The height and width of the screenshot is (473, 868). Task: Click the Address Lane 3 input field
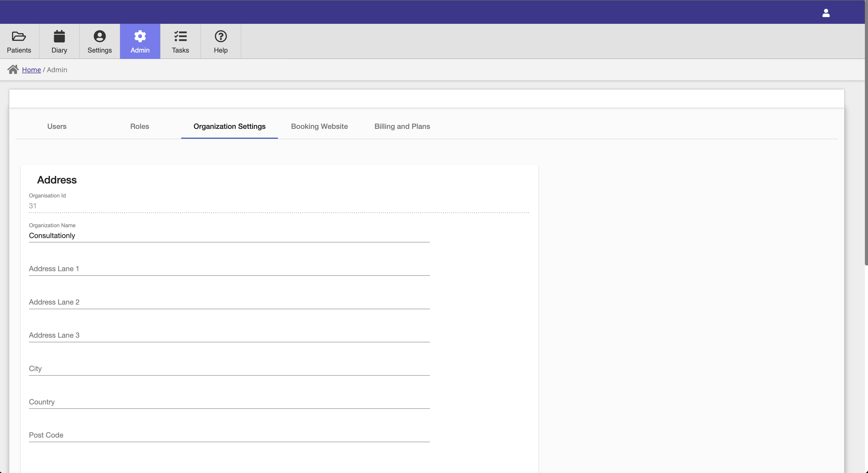coord(229,335)
